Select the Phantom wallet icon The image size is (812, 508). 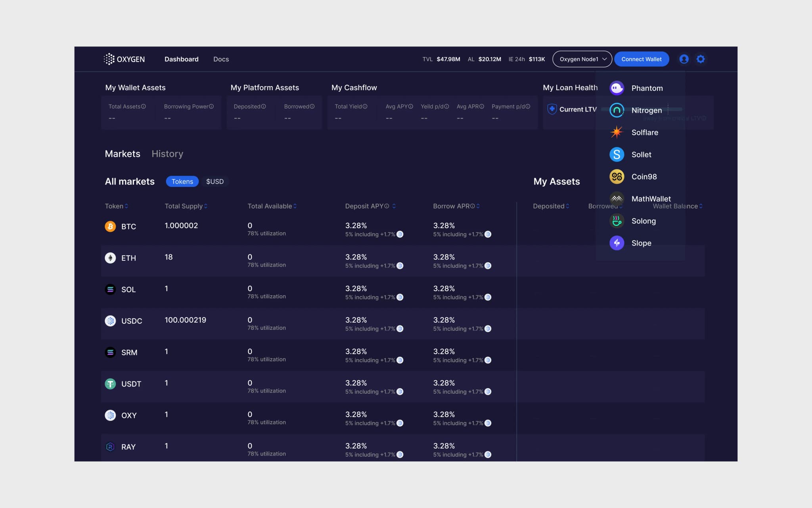point(617,88)
